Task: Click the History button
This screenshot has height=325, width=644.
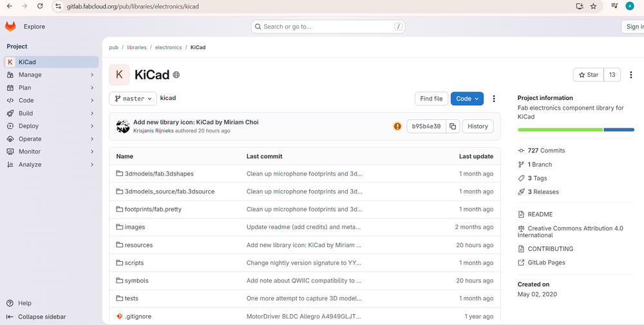Action: [x=477, y=126]
